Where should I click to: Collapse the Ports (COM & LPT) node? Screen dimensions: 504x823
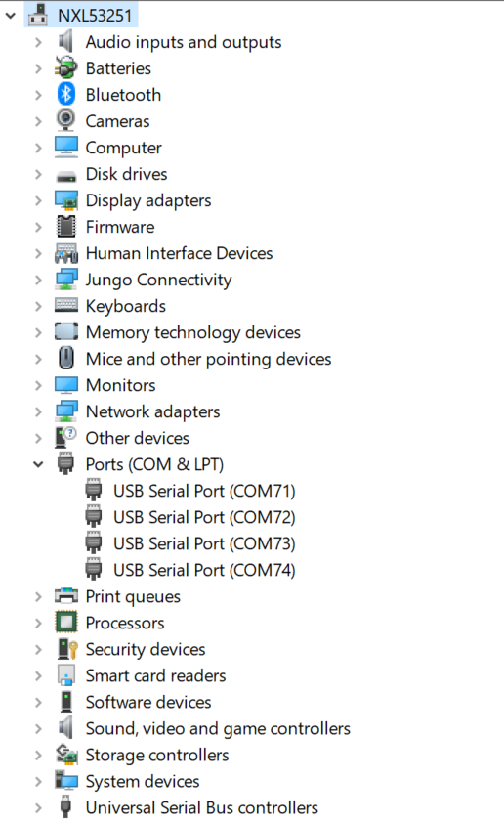click(x=38, y=464)
